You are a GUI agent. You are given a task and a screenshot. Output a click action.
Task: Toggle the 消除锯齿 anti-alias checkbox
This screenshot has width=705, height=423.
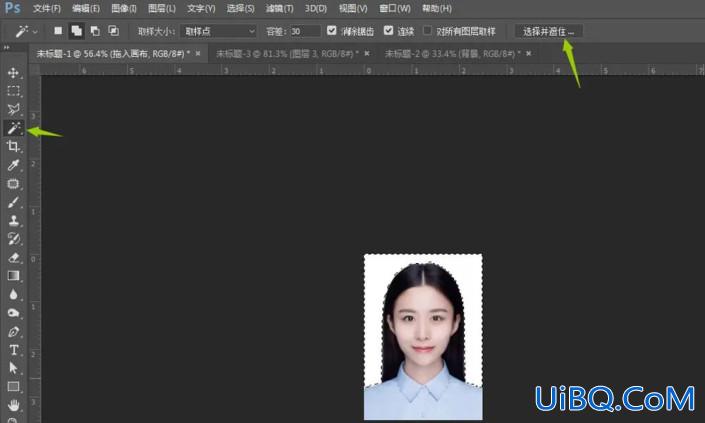(x=332, y=30)
